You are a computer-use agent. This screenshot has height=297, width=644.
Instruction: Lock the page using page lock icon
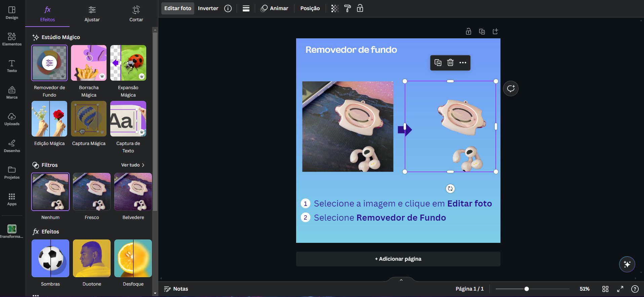click(468, 32)
